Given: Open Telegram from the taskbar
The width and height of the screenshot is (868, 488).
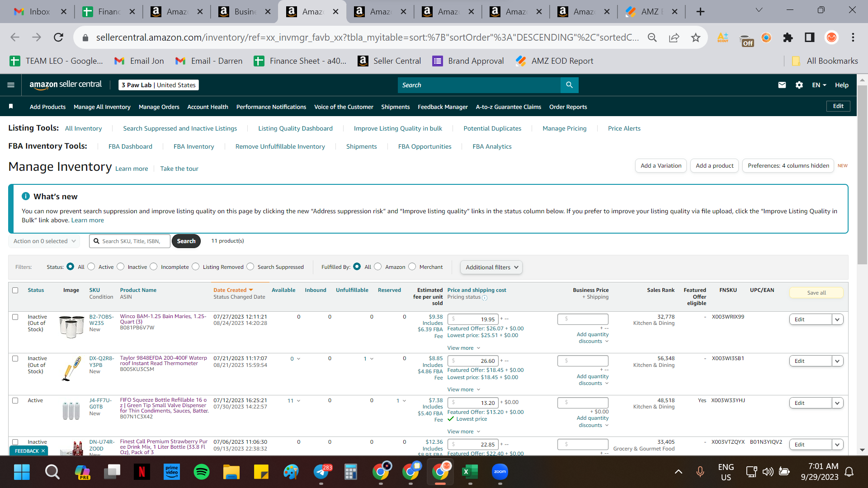Looking at the screenshot, I should [x=321, y=472].
